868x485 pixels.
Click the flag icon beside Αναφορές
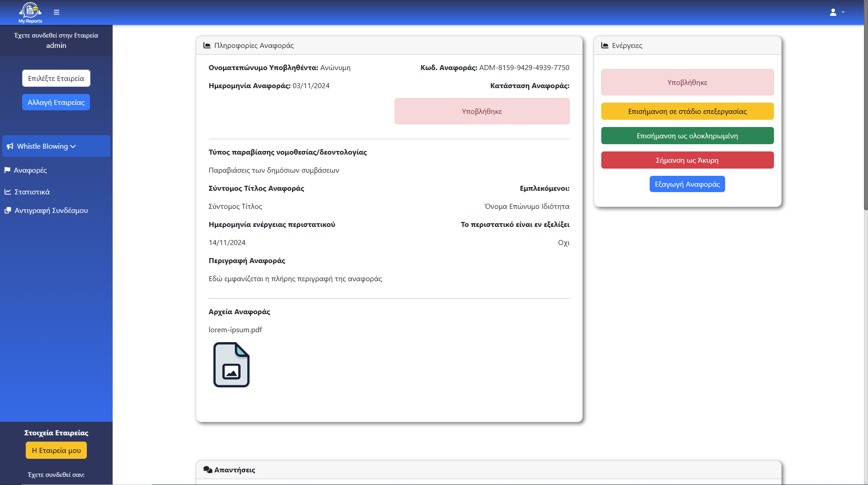tap(7, 170)
